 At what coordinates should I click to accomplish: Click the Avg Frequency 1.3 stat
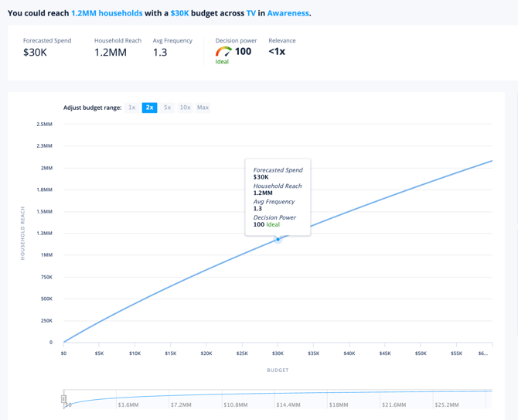click(160, 53)
